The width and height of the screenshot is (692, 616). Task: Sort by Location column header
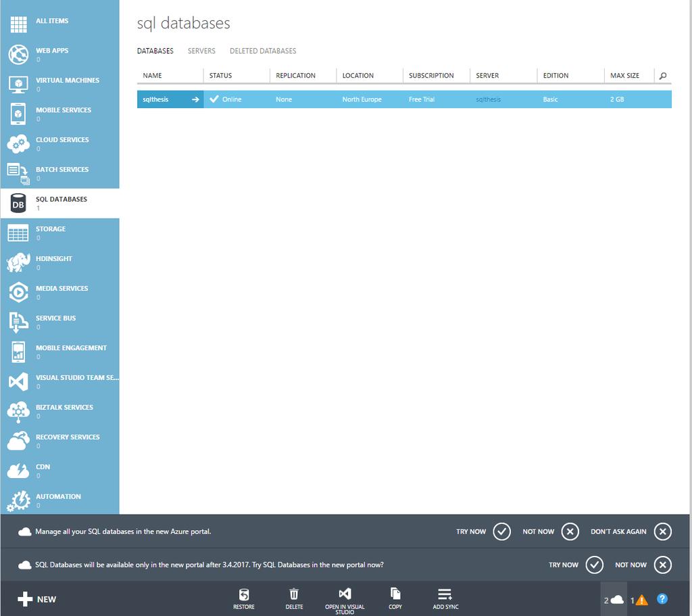coord(370,76)
